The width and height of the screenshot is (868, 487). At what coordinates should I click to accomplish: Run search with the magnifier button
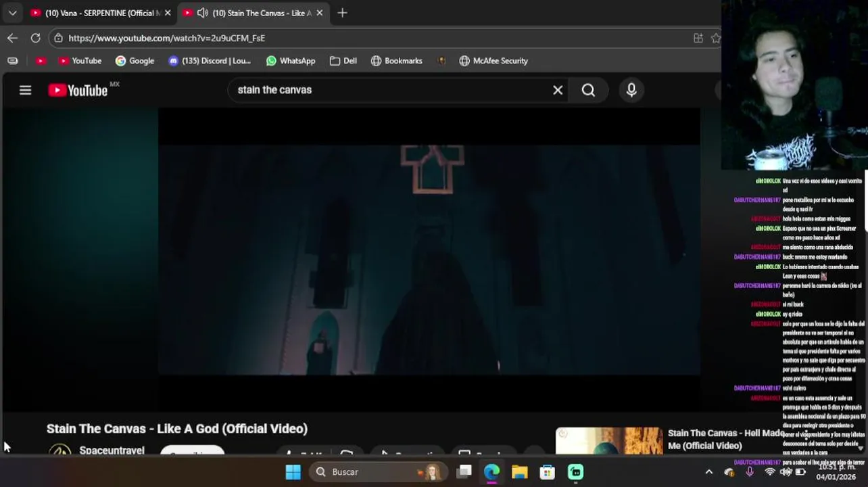pos(588,90)
